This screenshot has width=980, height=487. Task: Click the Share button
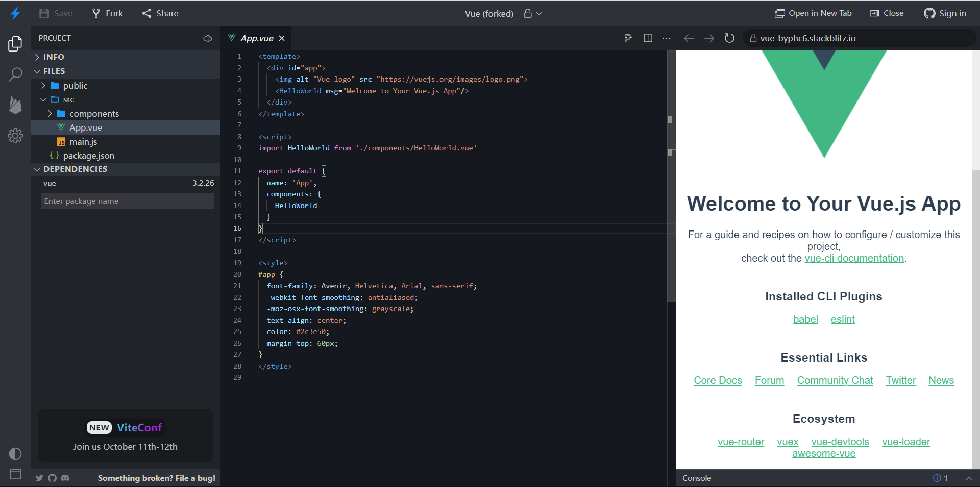coord(160,13)
